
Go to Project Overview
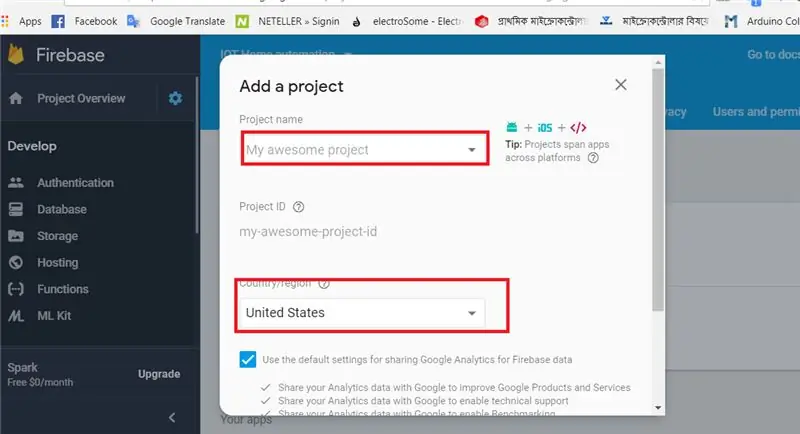coord(81,98)
